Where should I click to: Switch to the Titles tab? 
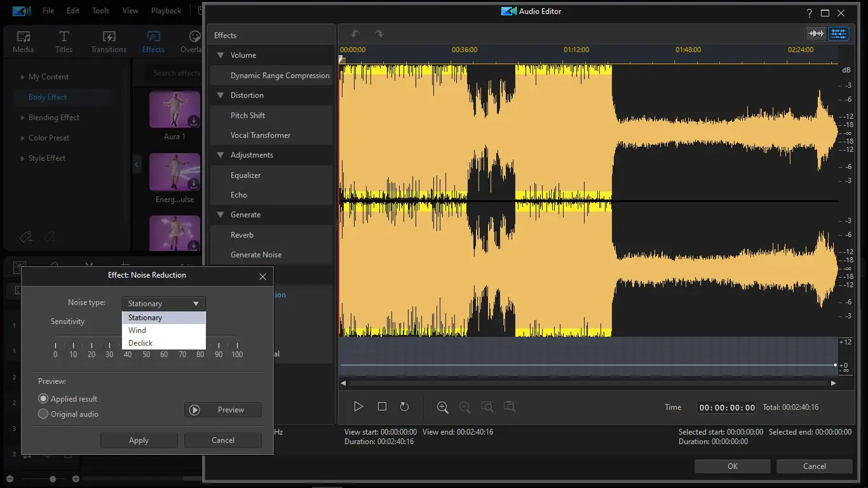click(64, 41)
